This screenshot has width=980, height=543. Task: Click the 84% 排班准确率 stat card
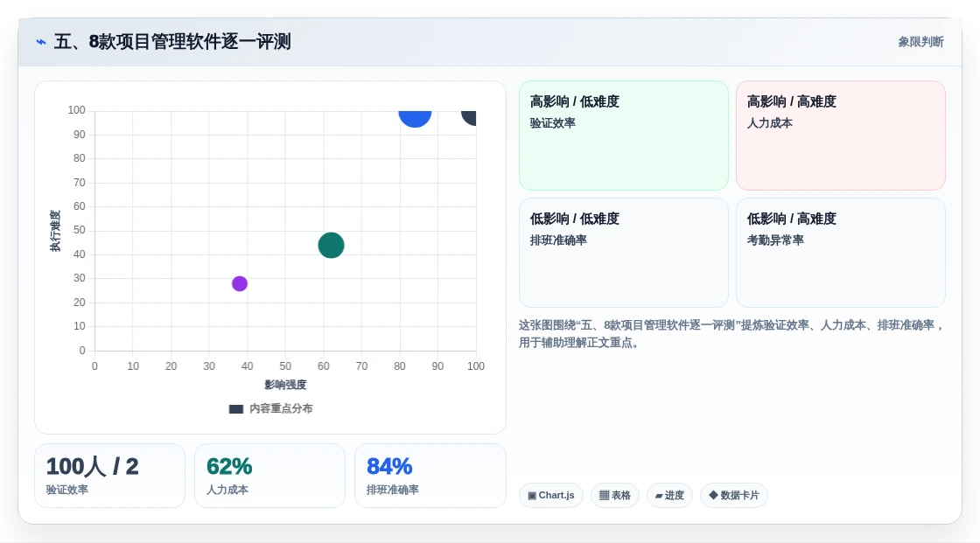pyautogui.click(x=430, y=476)
